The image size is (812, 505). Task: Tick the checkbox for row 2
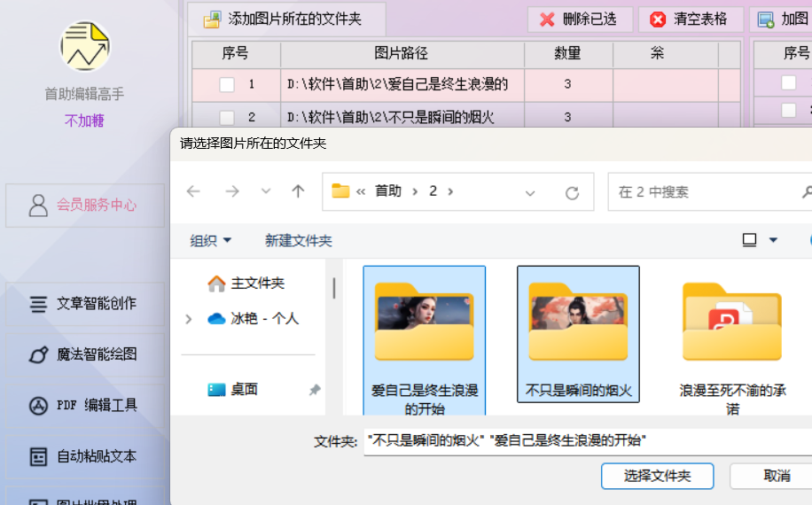(227, 117)
